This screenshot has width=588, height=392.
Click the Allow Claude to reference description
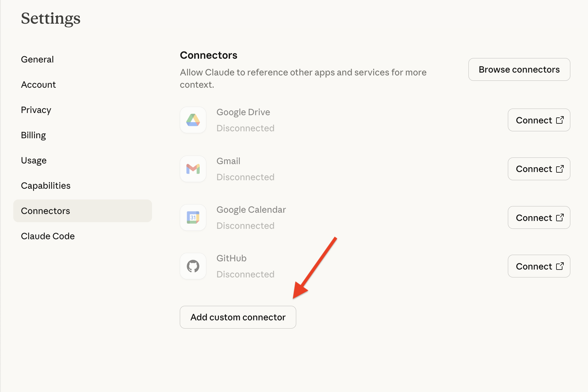[303, 78]
